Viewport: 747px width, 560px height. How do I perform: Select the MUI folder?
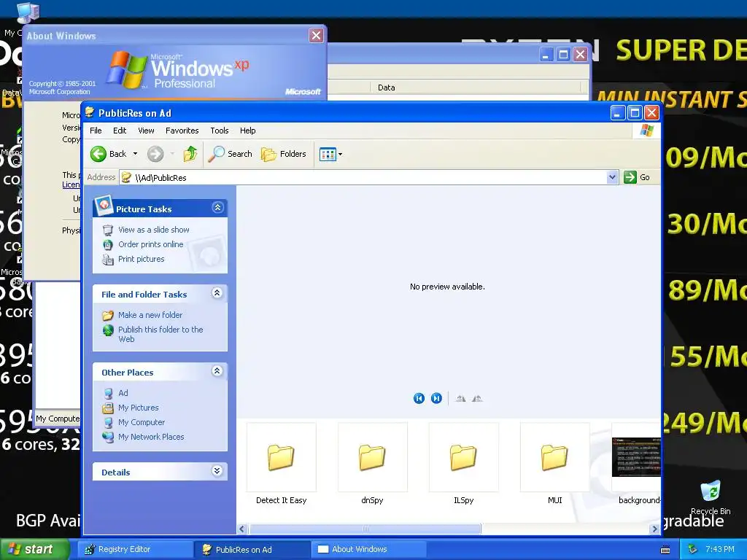pyautogui.click(x=554, y=463)
